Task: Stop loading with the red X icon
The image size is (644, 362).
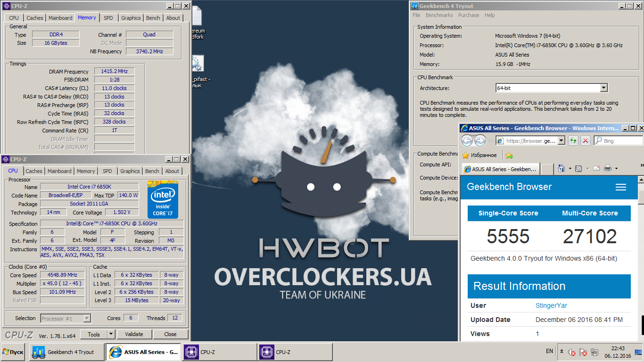Action: coord(585,140)
